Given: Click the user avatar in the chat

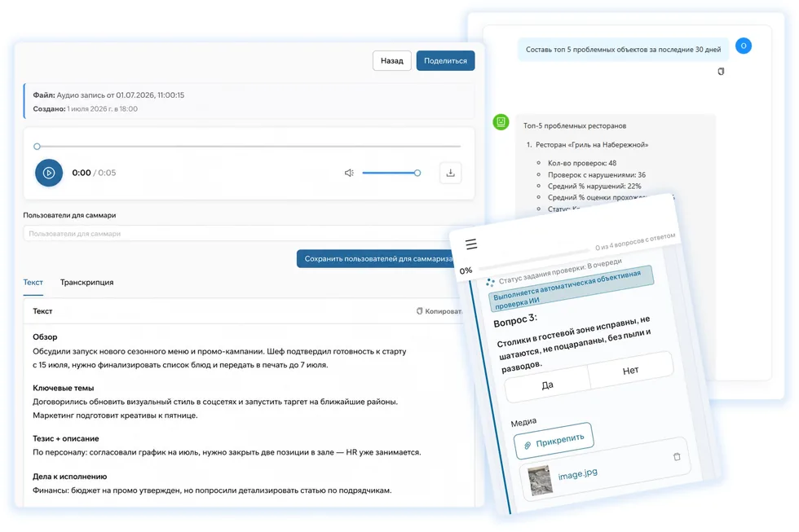Looking at the screenshot, I should tap(744, 46).
